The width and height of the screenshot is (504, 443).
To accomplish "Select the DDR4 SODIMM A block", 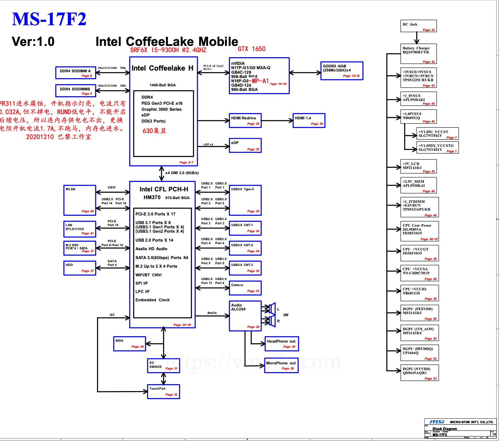I will 76,73.
